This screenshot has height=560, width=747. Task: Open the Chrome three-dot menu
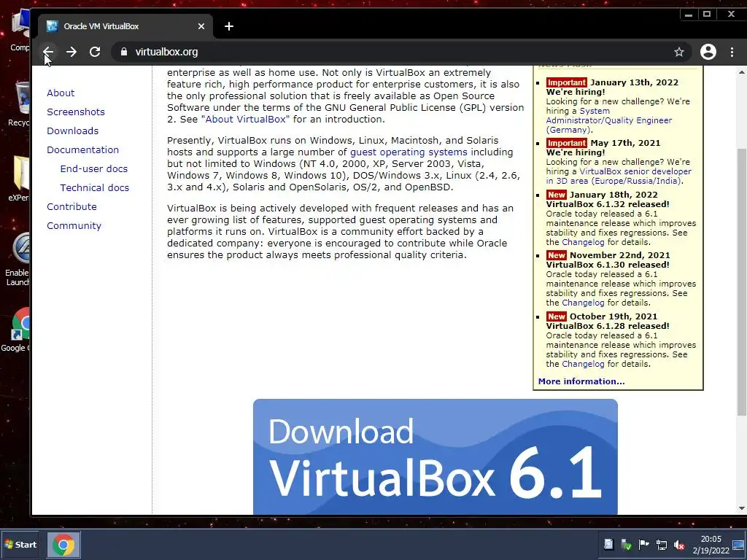[732, 52]
